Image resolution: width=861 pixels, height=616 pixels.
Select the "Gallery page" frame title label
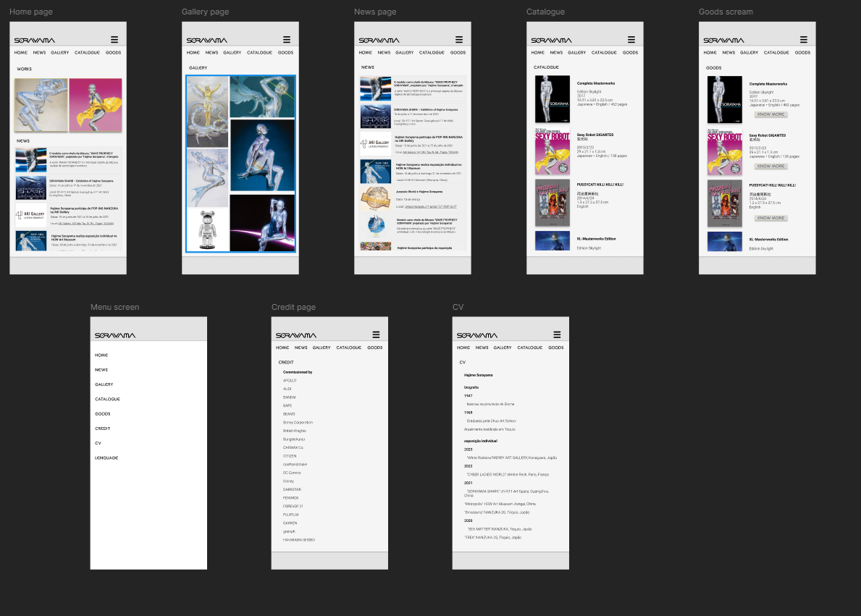[x=205, y=12]
